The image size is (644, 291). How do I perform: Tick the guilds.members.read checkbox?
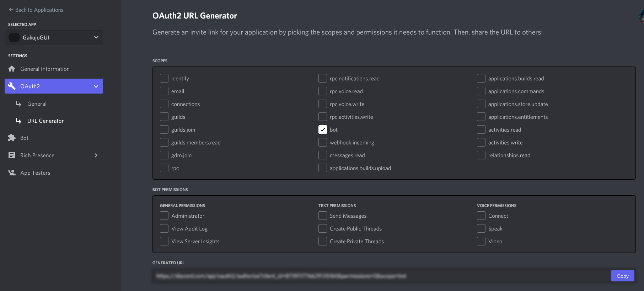click(x=164, y=142)
